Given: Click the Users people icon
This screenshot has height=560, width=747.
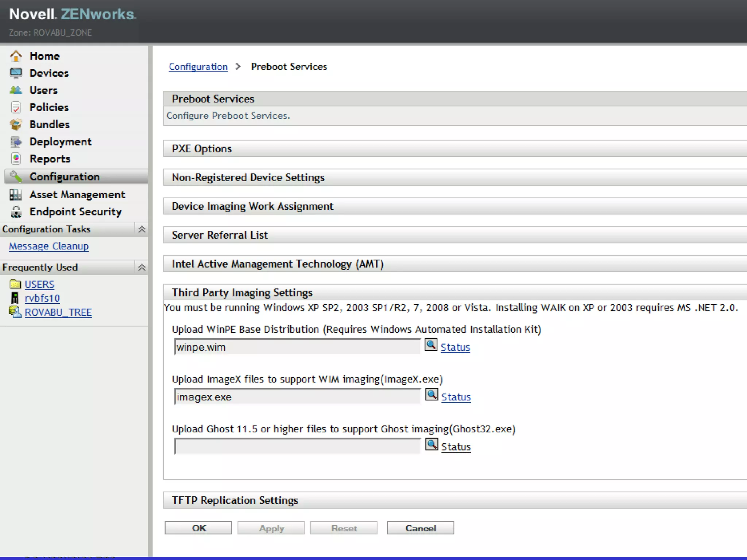Looking at the screenshot, I should tap(16, 90).
